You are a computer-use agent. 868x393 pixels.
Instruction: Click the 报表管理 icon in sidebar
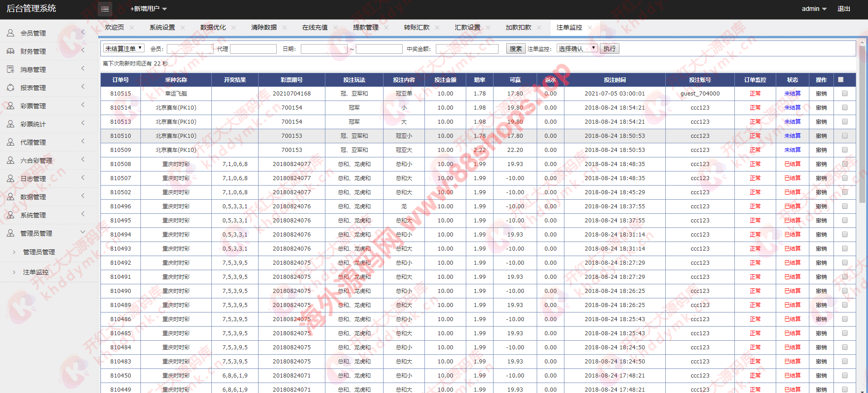[10, 88]
